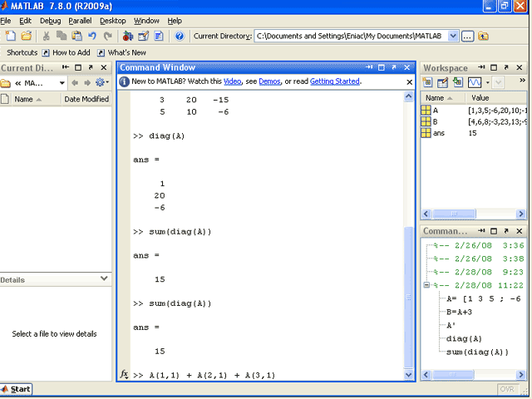This screenshot has width=532, height=399.
Task: Click the Workspace plot selector icon
Action: coord(475,82)
